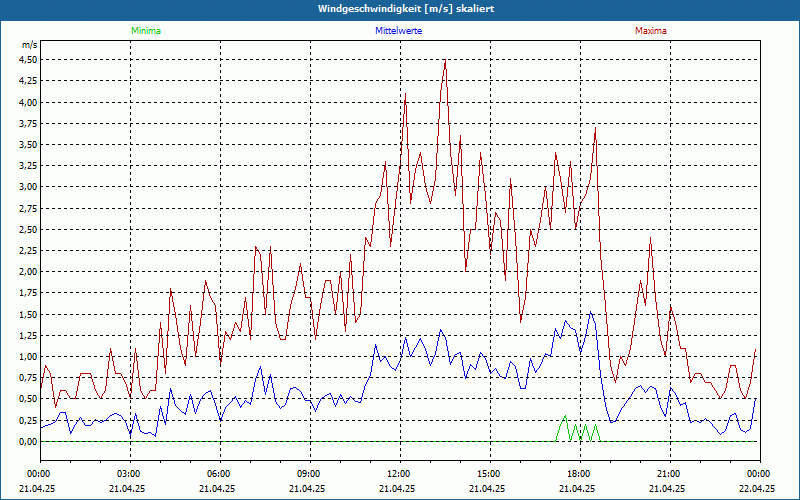Viewport: 800px width, 500px height.
Task: Click the 03:00 time axis marker
Action: pyautogui.click(x=129, y=473)
